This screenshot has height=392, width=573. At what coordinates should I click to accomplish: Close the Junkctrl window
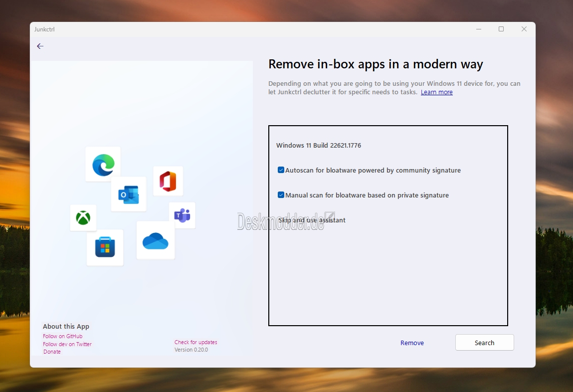coord(524,29)
